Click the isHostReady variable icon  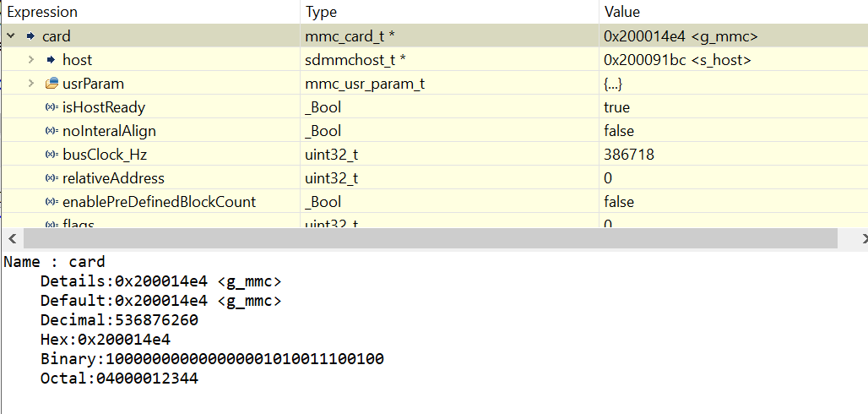(x=52, y=107)
